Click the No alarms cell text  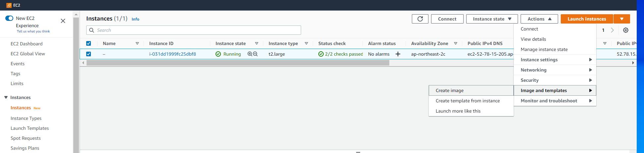pyautogui.click(x=379, y=54)
